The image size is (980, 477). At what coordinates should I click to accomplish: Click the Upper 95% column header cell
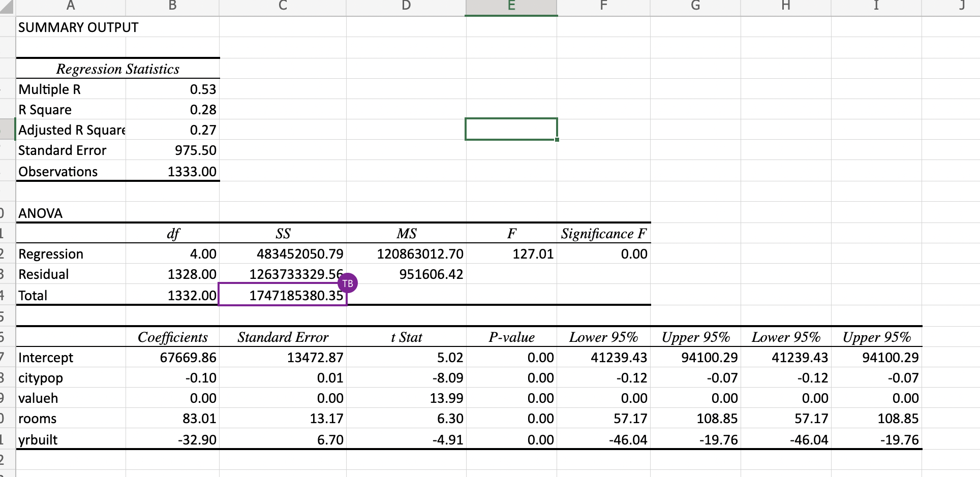coord(696,337)
